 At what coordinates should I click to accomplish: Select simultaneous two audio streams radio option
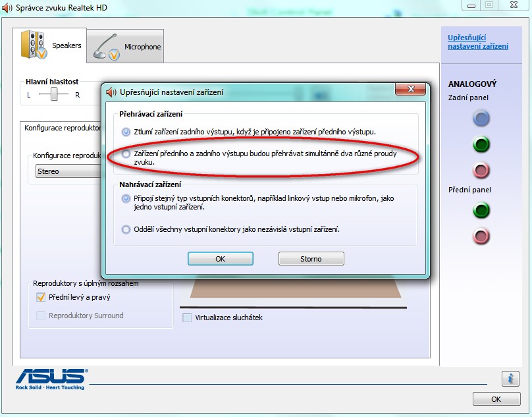click(126, 154)
